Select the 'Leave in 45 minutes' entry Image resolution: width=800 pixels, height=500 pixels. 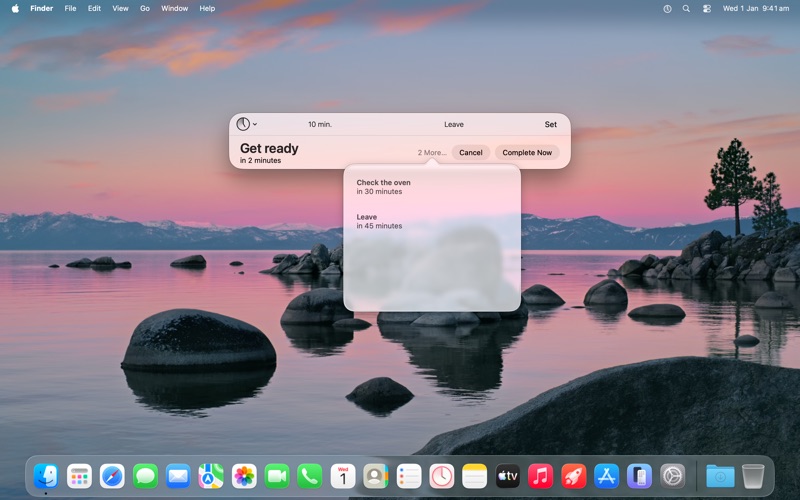pyautogui.click(x=379, y=221)
